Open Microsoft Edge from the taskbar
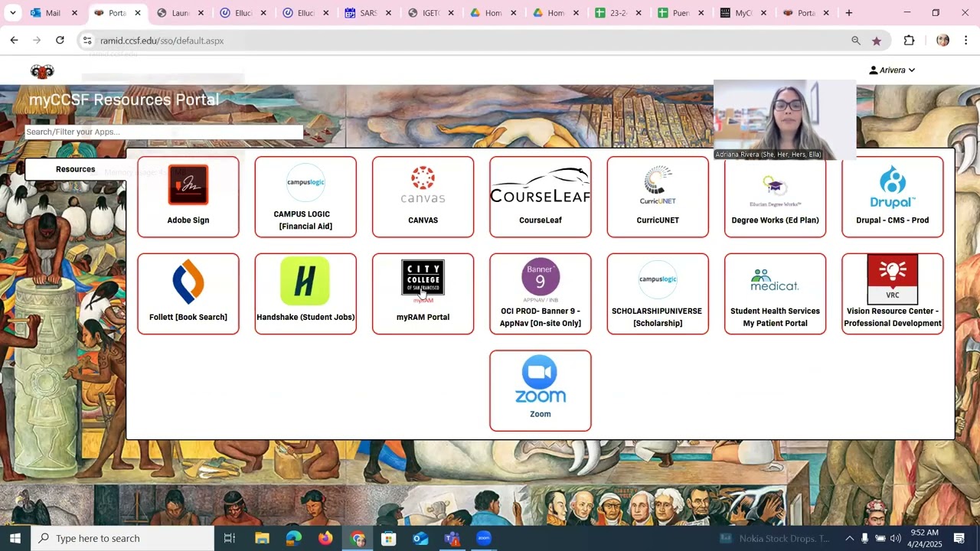The height and width of the screenshot is (551, 980). point(294,538)
